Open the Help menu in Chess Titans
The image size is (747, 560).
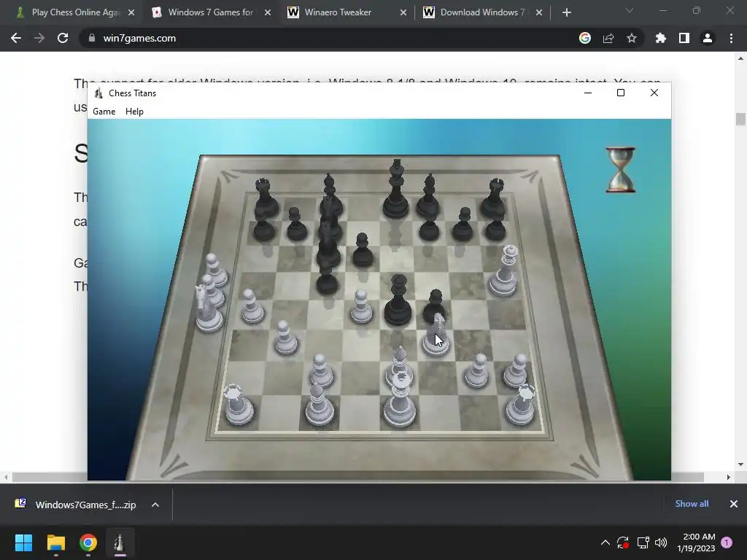point(134,112)
